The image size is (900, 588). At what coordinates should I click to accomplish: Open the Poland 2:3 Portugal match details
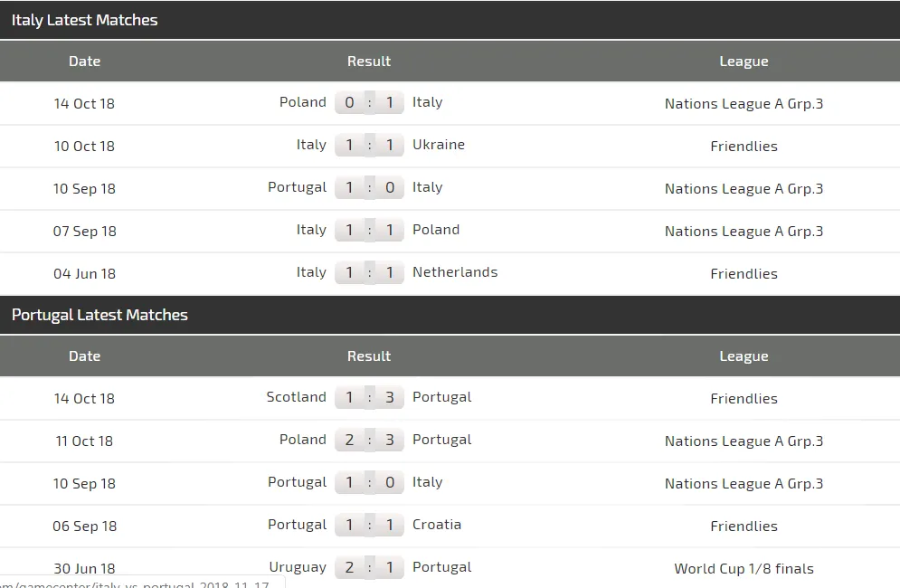point(369,440)
